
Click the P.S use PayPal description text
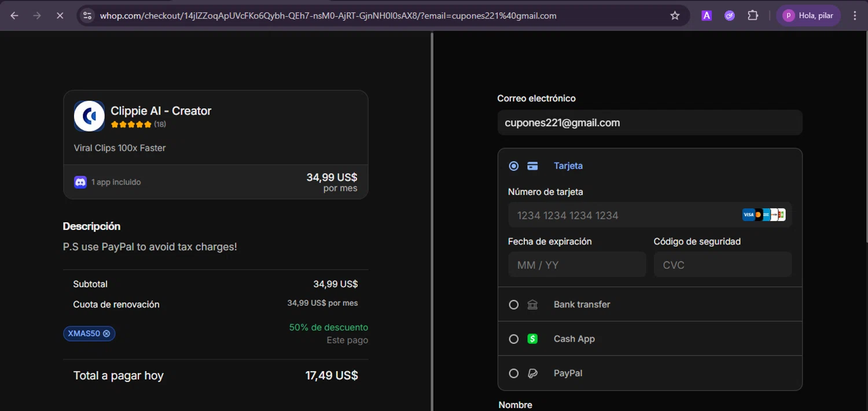(150, 247)
